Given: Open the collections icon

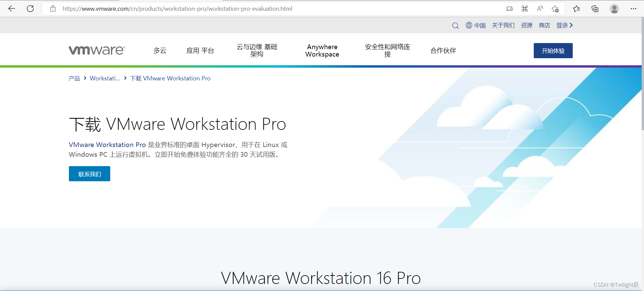Looking at the screenshot, I should tap(595, 9).
